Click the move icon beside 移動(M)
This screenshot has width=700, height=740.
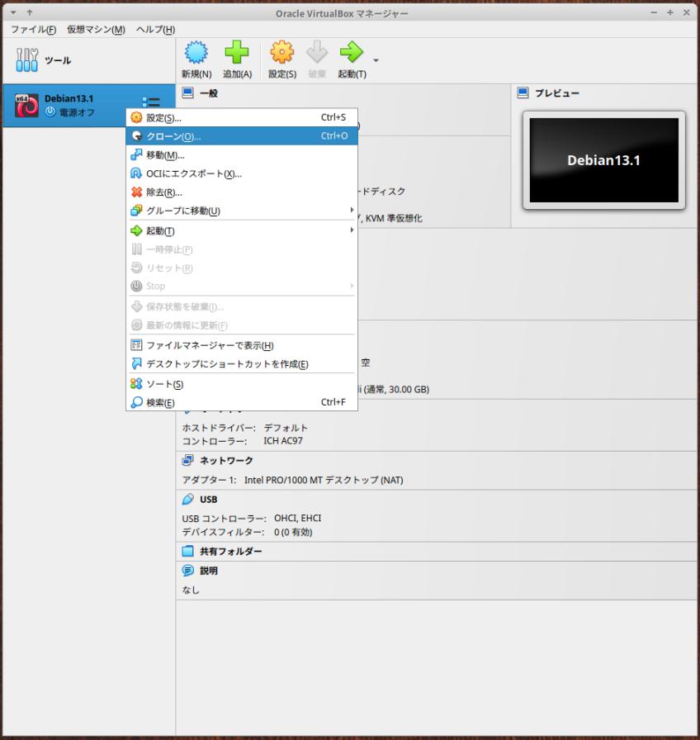[x=136, y=154]
